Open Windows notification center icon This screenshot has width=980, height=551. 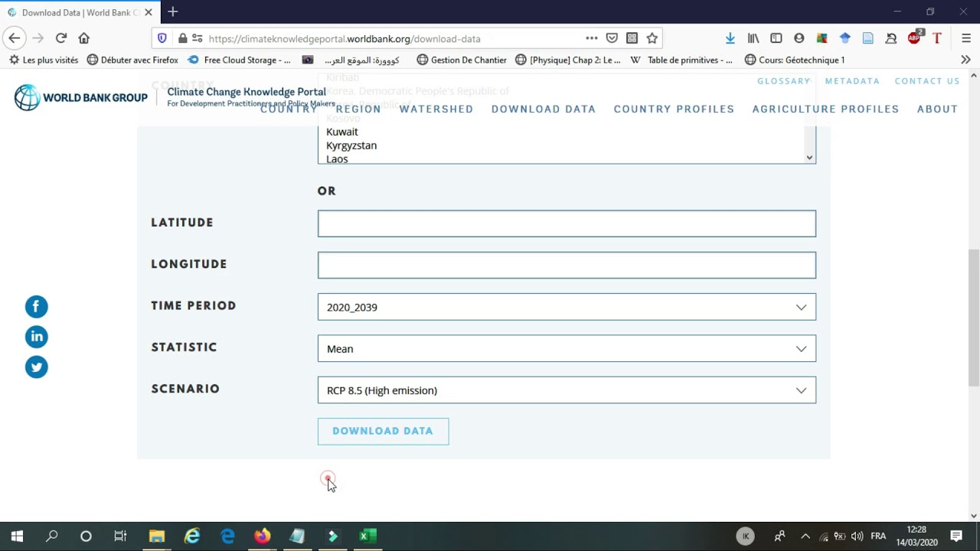tap(956, 536)
